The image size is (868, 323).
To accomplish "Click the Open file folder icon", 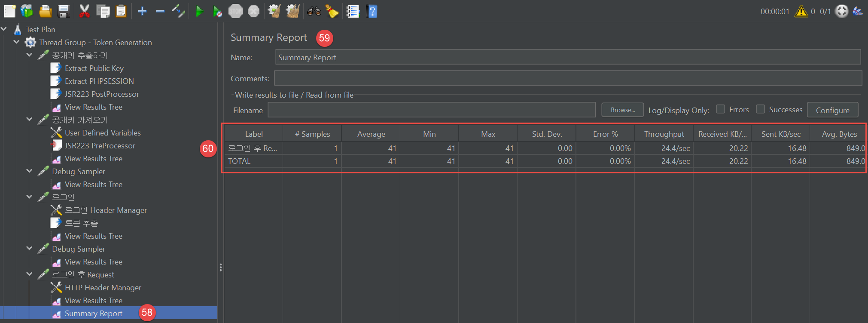I will tap(45, 11).
